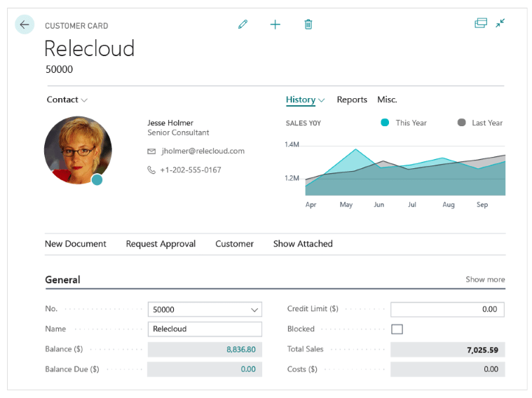Open the New Document menu
This screenshot has width=532, height=398.
click(76, 244)
